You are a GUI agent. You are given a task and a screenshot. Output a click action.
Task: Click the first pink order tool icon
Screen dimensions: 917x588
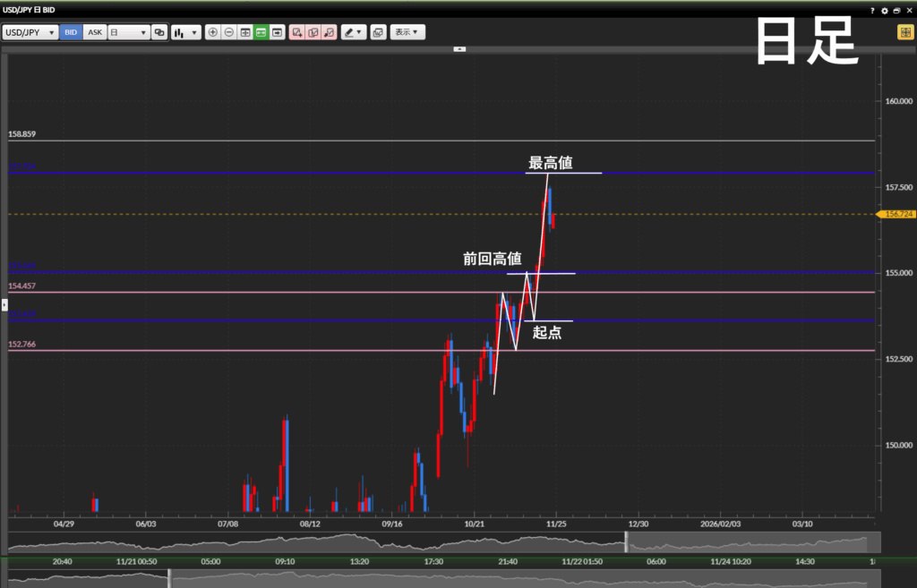pyautogui.click(x=297, y=32)
